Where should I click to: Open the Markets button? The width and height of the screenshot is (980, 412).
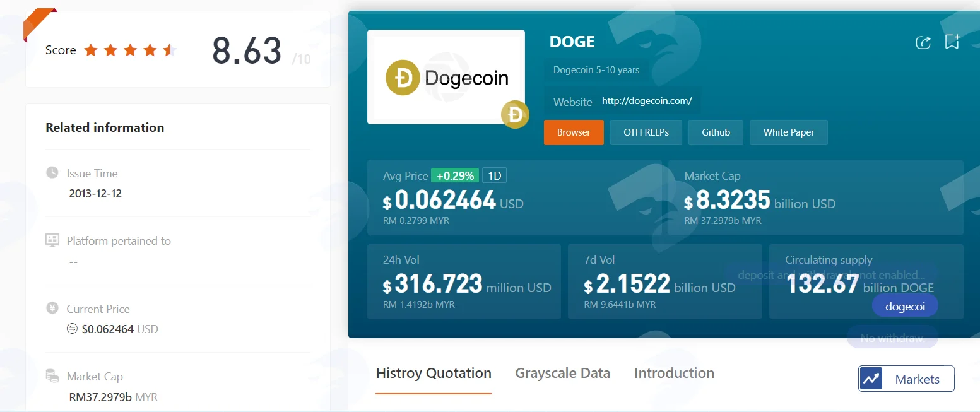[906, 379]
